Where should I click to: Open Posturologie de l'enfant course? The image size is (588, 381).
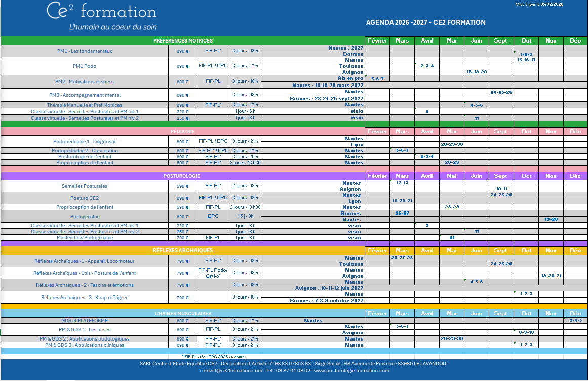point(85,157)
